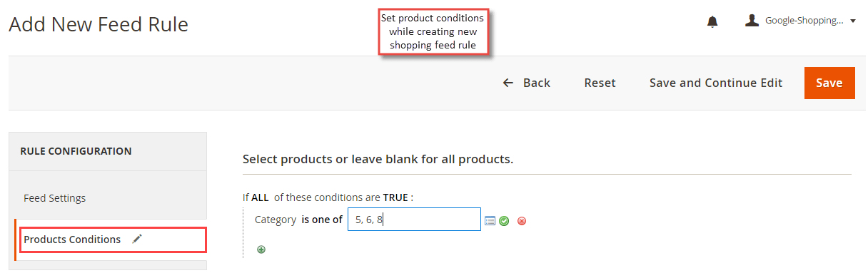Screen dimensions: 868x278
Task: Click the Category condition label
Action: tap(276, 220)
